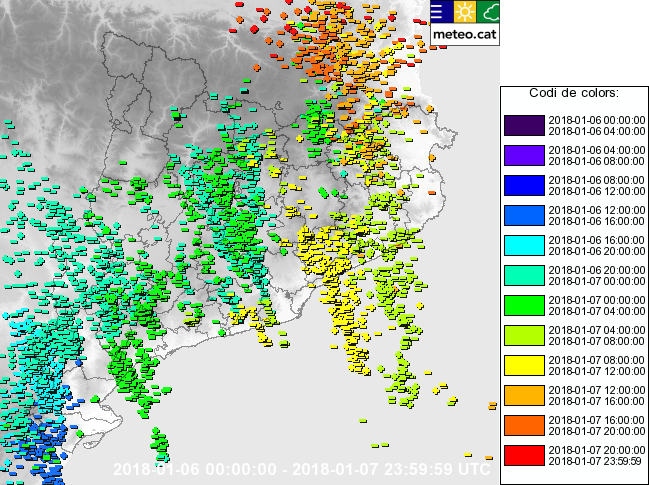
Task: Click the 2018-01-06 00:00:00 legend label
Action: coord(596,120)
